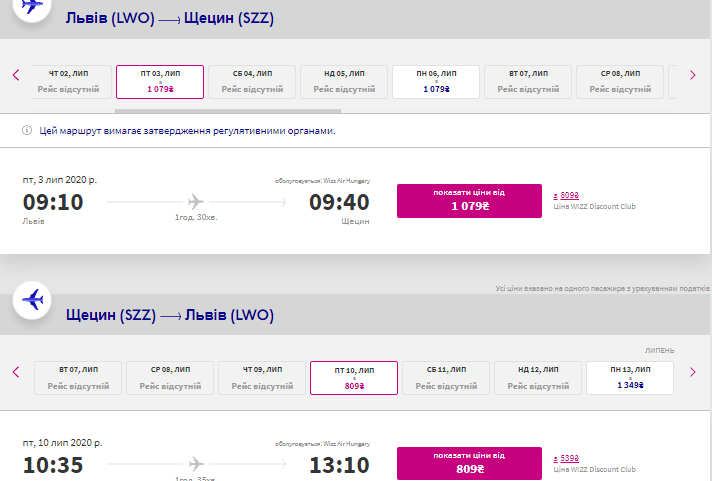The image size is (712, 481).
Task: Show prices from 1 079₴ for outbound flight
Action: point(469,201)
